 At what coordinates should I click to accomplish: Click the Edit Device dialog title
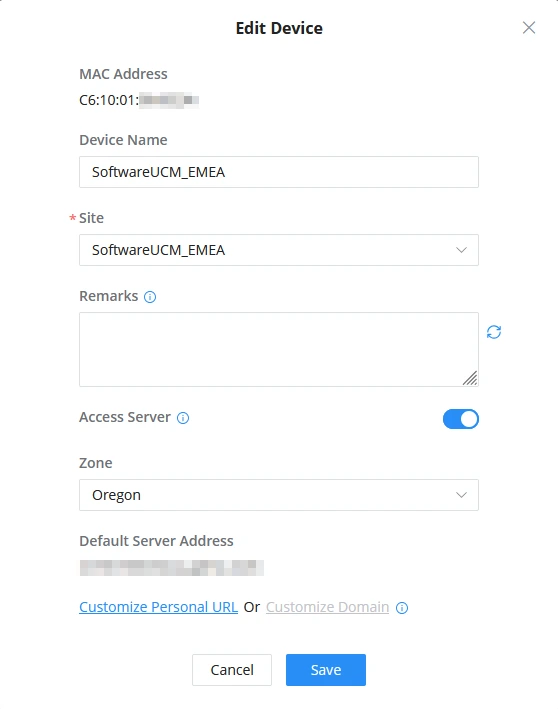279,28
